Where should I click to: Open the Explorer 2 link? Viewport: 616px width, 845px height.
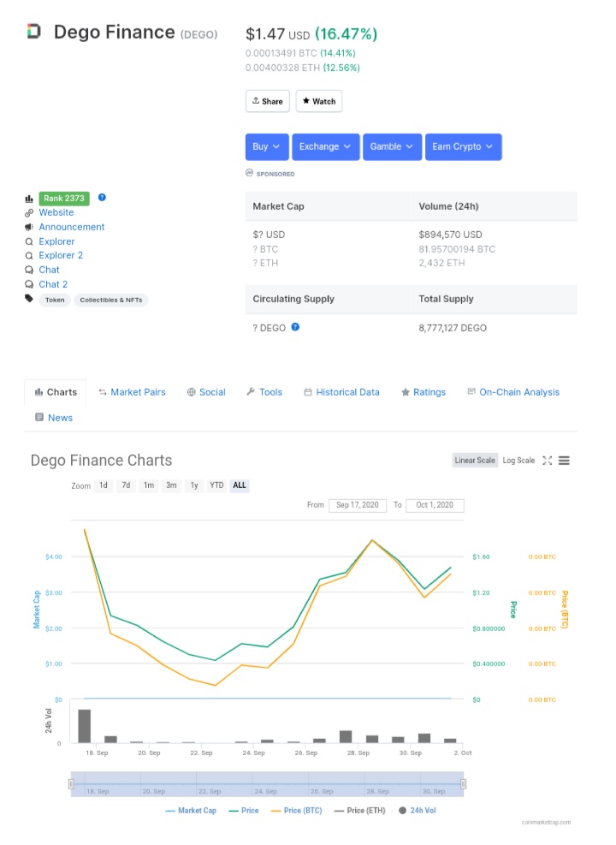coord(61,255)
